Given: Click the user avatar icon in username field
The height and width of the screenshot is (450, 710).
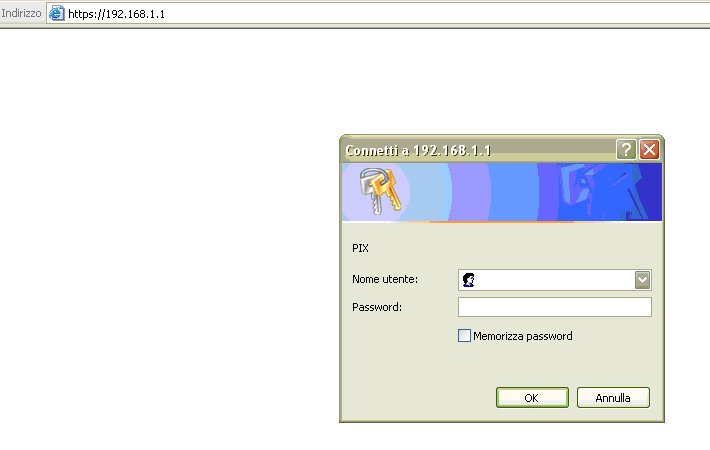Looking at the screenshot, I should click(469, 280).
